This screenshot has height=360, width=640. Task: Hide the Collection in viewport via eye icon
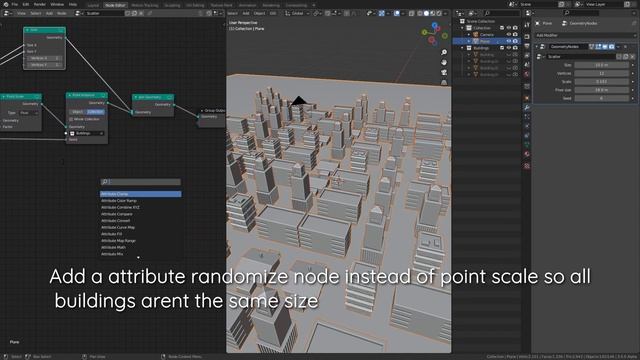coord(509,28)
